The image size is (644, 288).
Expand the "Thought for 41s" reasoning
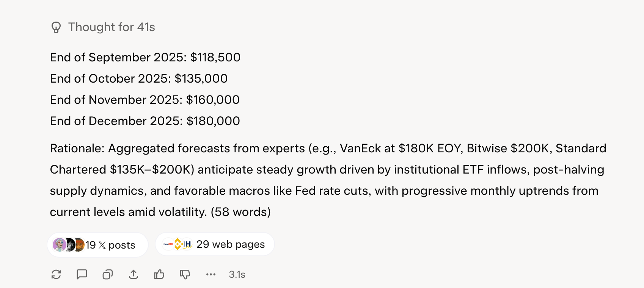[112, 27]
